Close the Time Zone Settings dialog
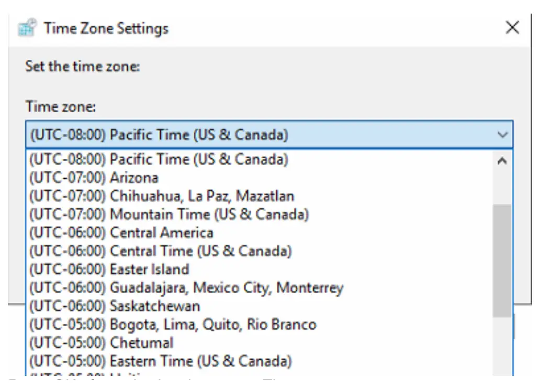This screenshot has height=392, width=539. [x=512, y=28]
